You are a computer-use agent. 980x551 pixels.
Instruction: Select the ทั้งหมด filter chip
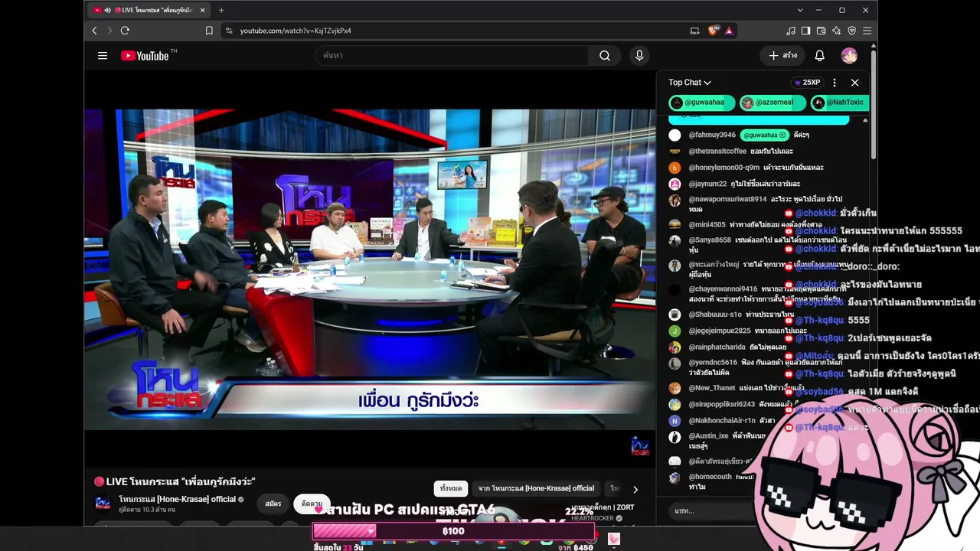[451, 488]
